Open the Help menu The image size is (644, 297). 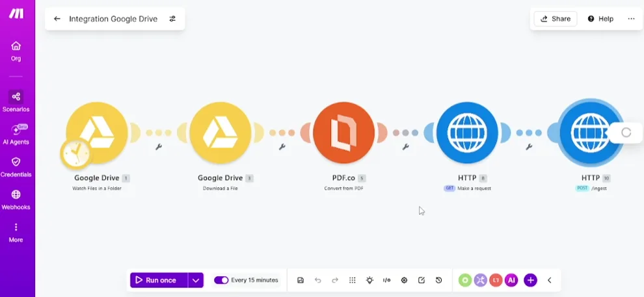tap(600, 19)
